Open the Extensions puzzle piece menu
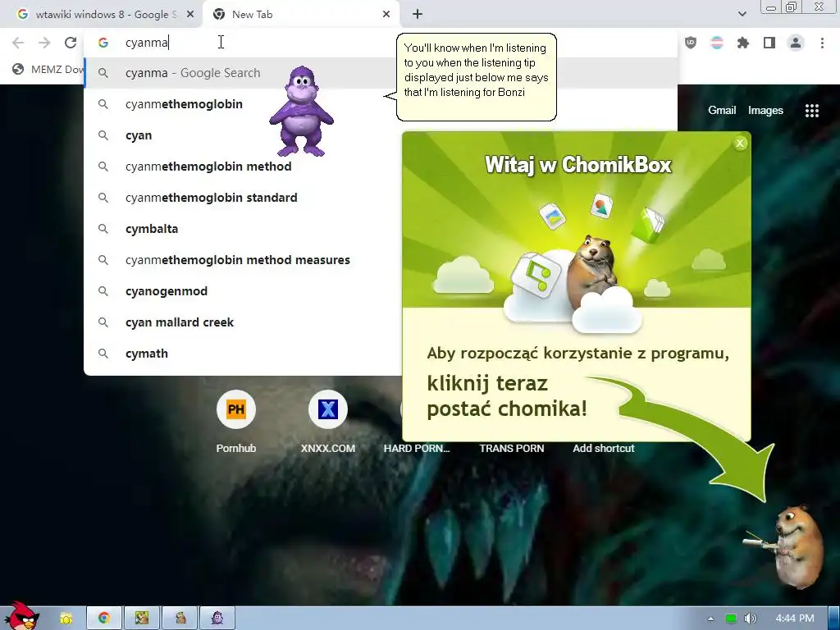Viewport: 840px width, 630px height. (x=743, y=43)
